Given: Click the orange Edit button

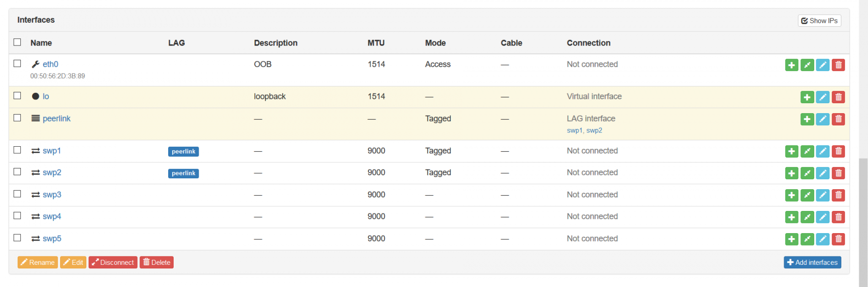Looking at the screenshot, I should 73,262.
